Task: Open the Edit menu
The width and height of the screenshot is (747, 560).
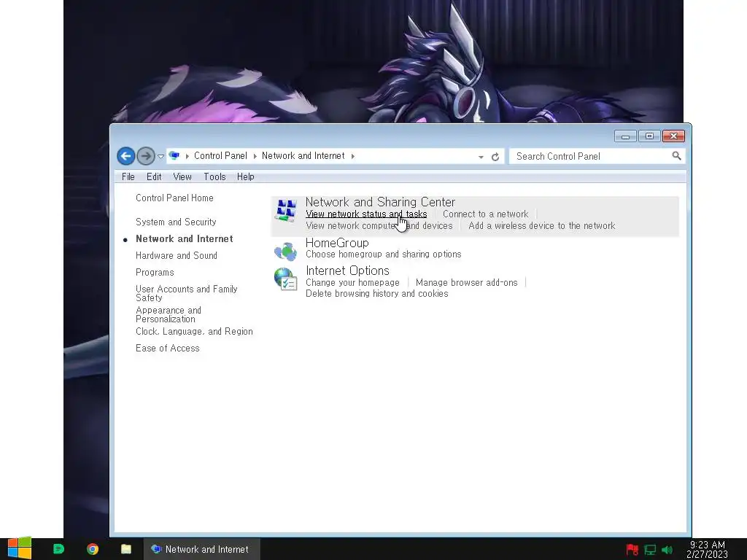Action: (154, 176)
